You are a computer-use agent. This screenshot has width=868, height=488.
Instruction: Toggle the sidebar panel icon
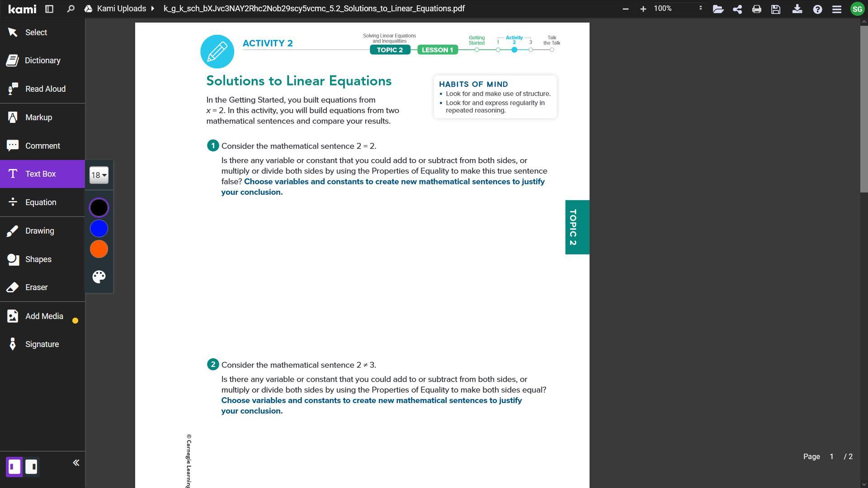click(x=49, y=9)
